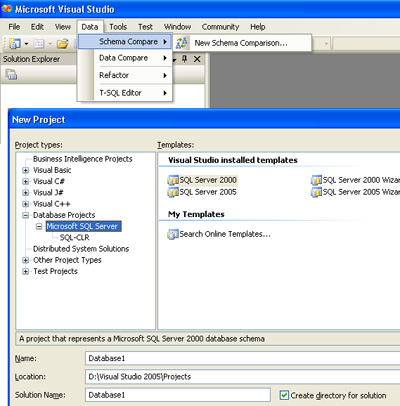Open the Tools menu

pyautogui.click(x=118, y=27)
